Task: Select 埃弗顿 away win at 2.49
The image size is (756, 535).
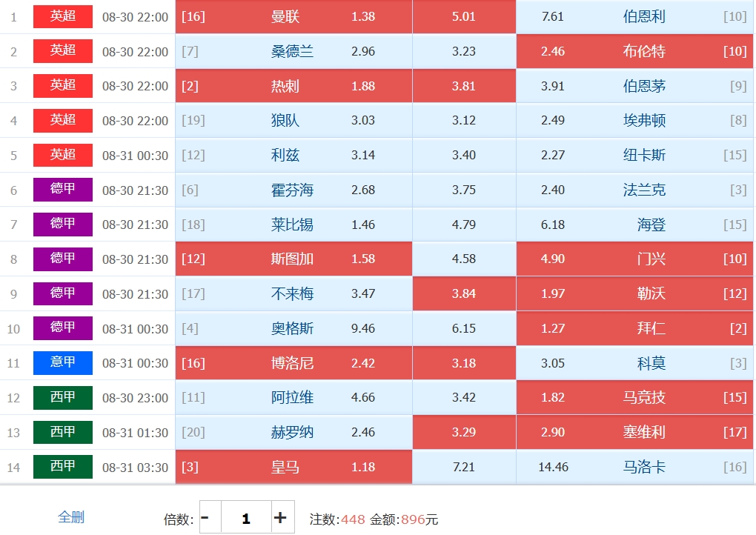Action: tap(634, 120)
